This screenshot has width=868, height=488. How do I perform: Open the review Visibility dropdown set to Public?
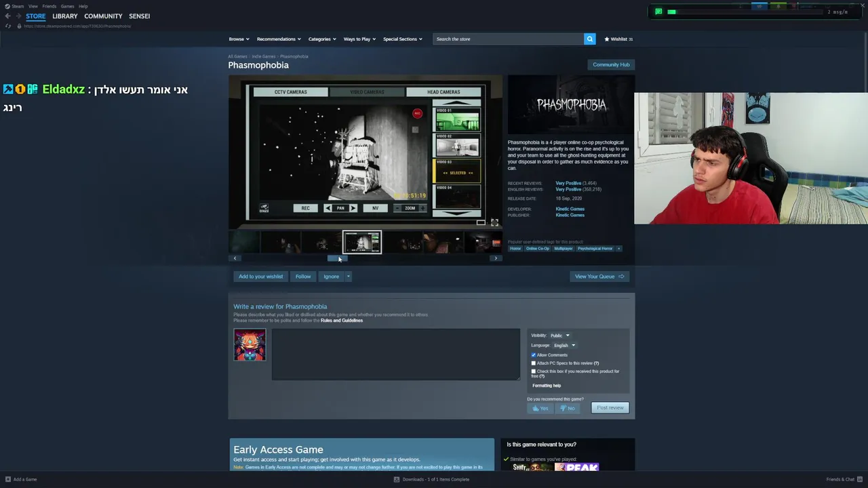pos(559,335)
